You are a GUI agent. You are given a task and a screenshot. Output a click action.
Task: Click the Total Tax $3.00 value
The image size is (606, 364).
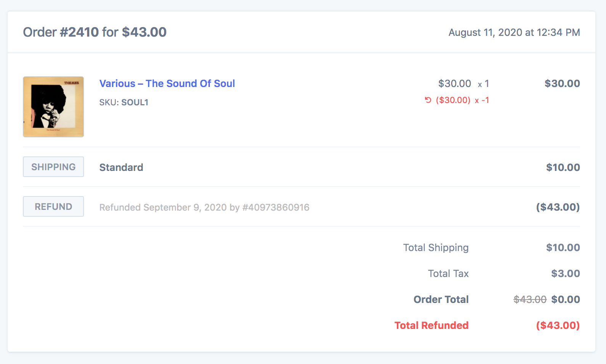pos(566,274)
